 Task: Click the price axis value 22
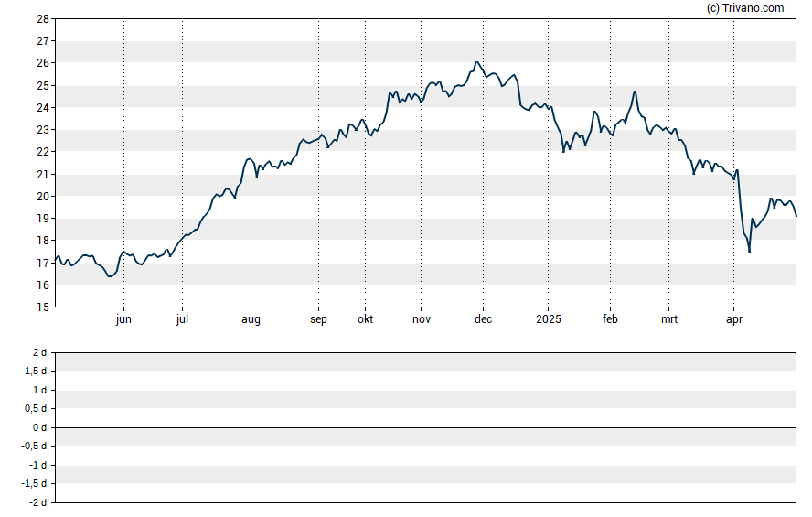point(43,152)
